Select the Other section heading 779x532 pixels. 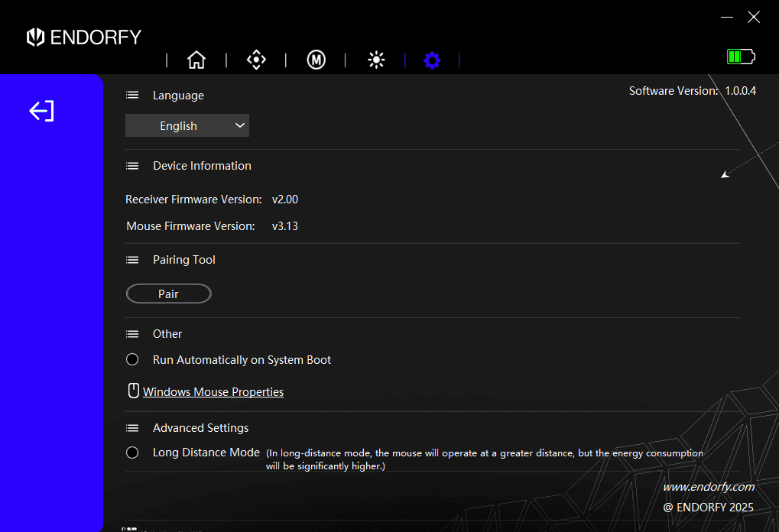point(167,333)
